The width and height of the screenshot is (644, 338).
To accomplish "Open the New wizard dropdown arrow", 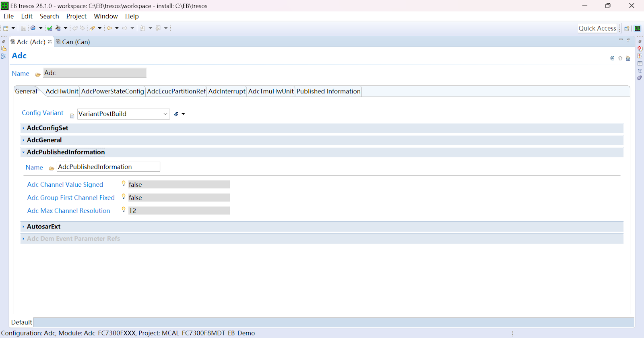I will [x=13, y=28].
